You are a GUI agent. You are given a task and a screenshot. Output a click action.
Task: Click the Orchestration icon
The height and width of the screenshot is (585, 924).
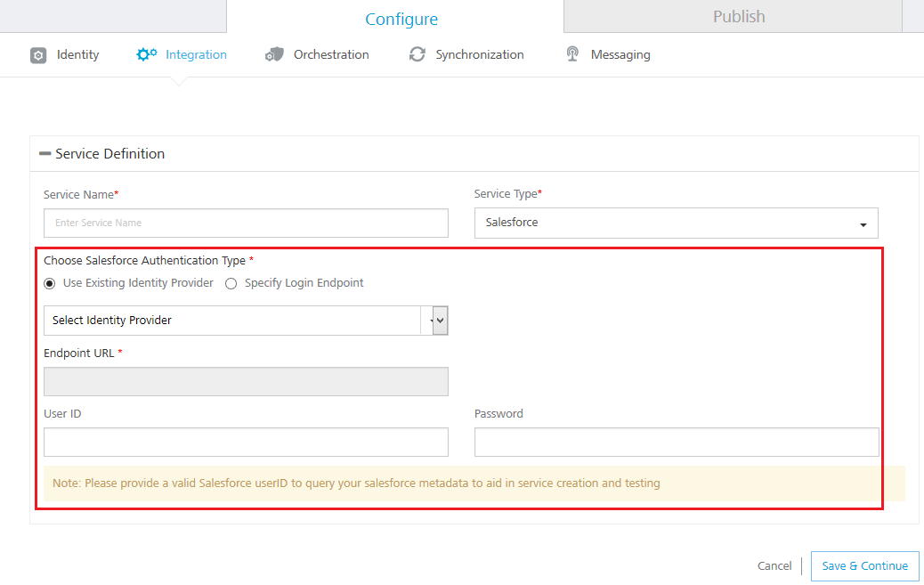point(274,55)
